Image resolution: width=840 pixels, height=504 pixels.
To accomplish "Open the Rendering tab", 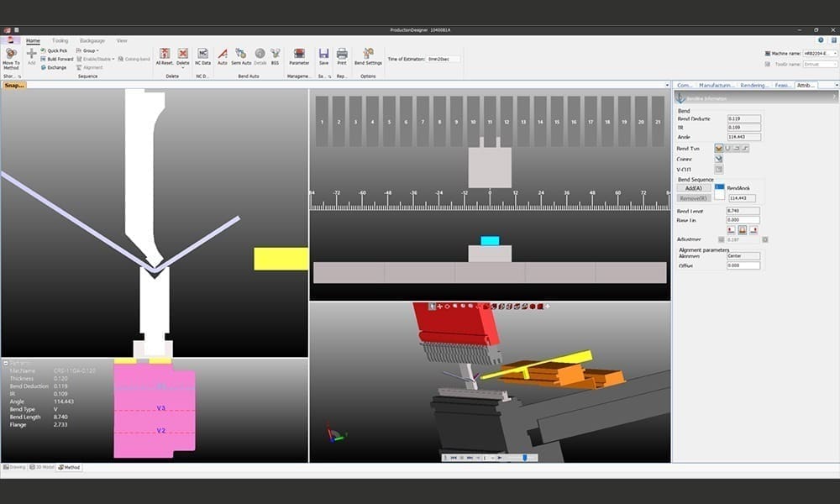I will coord(755,87).
